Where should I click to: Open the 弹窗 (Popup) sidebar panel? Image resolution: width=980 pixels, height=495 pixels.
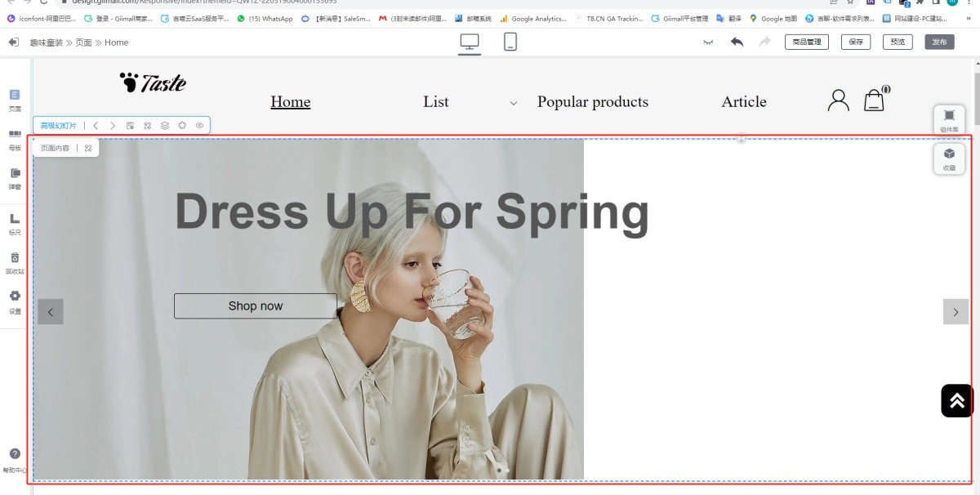(x=15, y=177)
